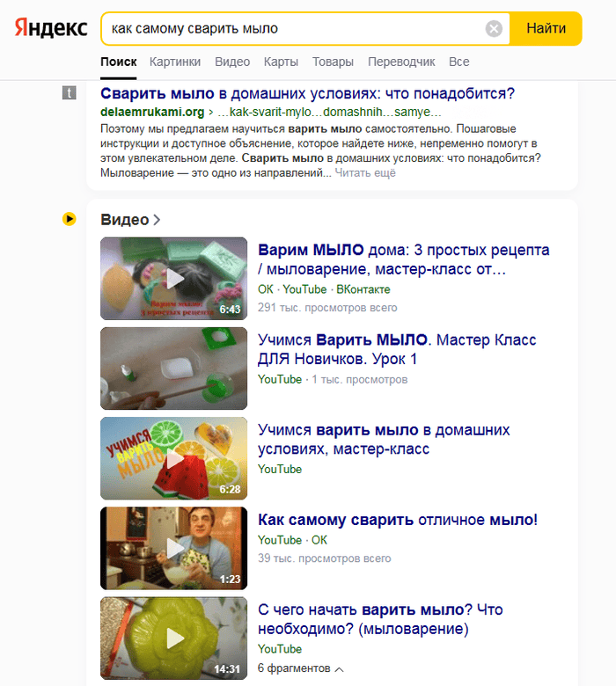Image resolution: width=616 pixels, height=686 pixels.
Task: Click the Найти search button
Action: pyautogui.click(x=546, y=28)
